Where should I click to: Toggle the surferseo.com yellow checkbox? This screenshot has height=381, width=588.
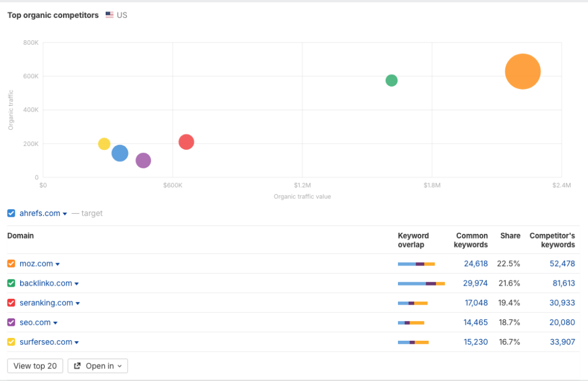pyautogui.click(x=11, y=342)
